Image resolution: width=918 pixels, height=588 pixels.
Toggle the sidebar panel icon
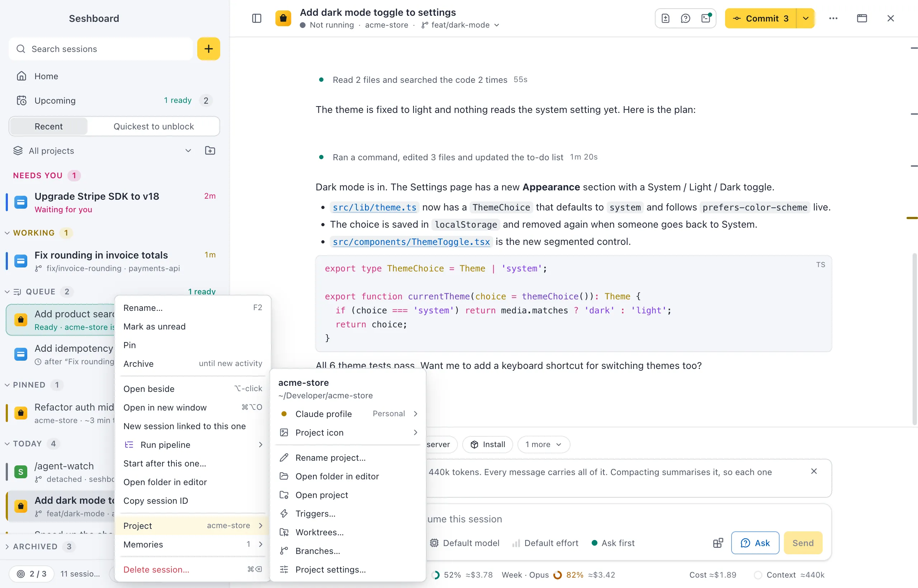pos(257,18)
